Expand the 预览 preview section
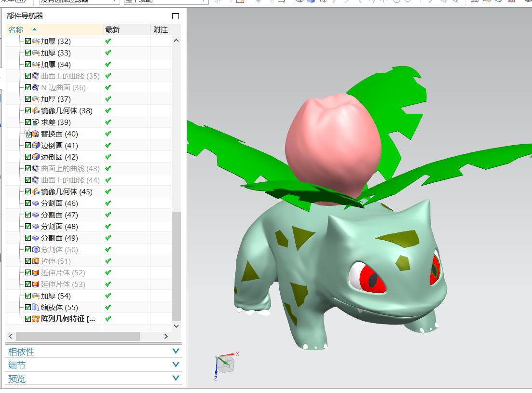The height and width of the screenshot is (393, 532). click(176, 379)
